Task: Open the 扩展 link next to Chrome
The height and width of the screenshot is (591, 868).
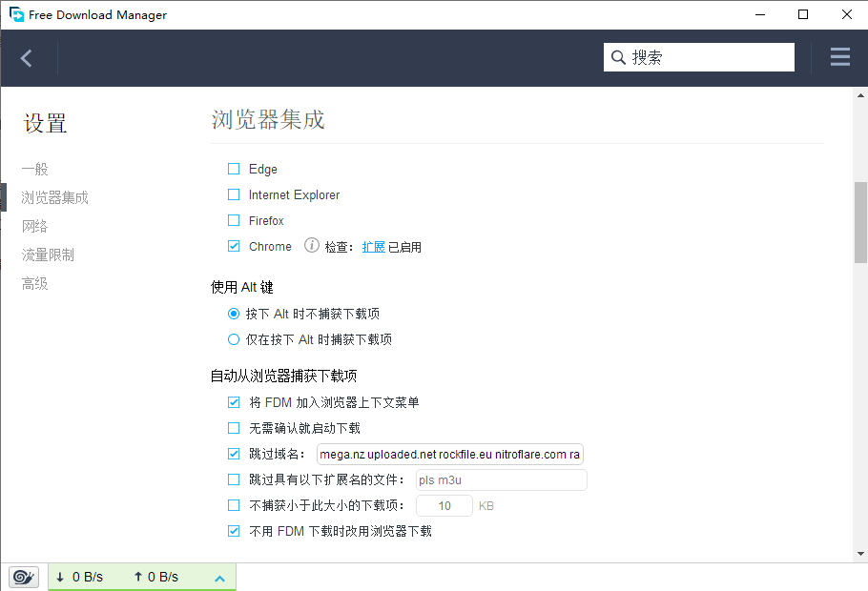Action: pyautogui.click(x=374, y=247)
